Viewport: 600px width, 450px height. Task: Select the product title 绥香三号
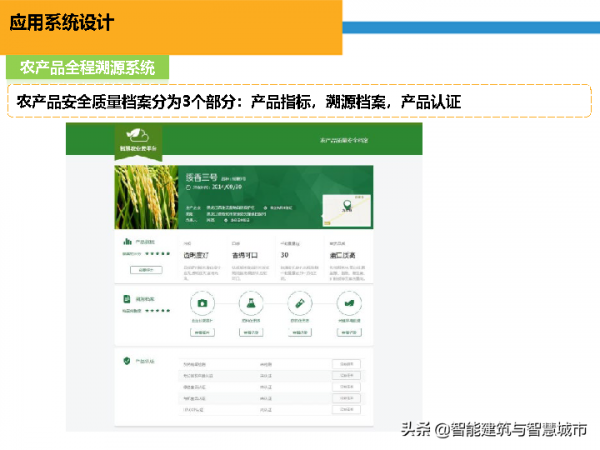(x=201, y=177)
